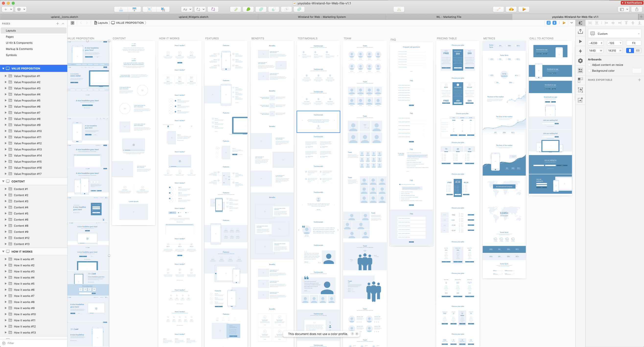Add a new page with plus icon
Image resolution: width=644 pixels, height=347 pixels.
point(57,23)
